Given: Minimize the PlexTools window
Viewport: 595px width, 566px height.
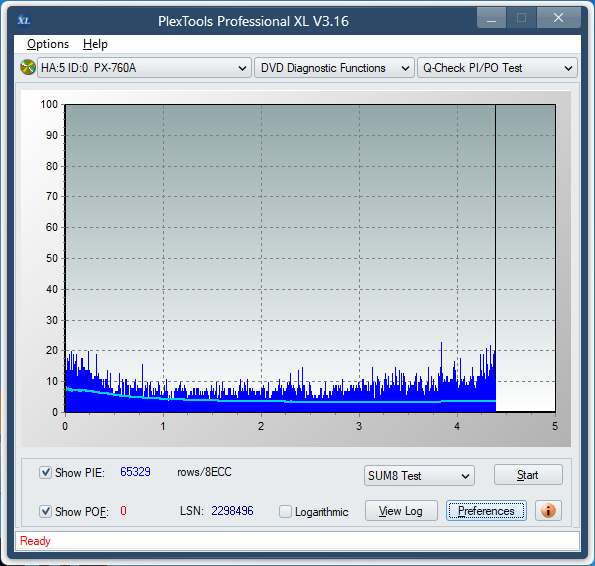Looking at the screenshot, I should click(491, 18).
